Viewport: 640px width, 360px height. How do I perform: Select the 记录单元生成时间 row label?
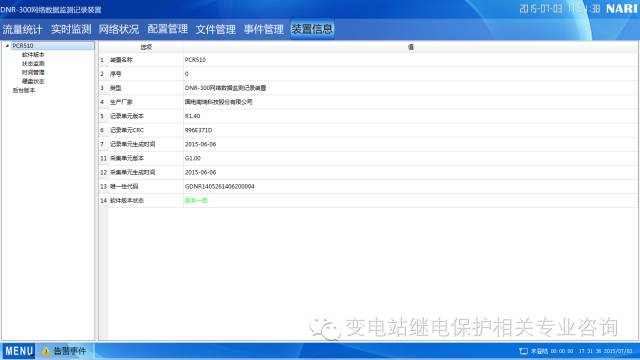pyautogui.click(x=133, y=144)
